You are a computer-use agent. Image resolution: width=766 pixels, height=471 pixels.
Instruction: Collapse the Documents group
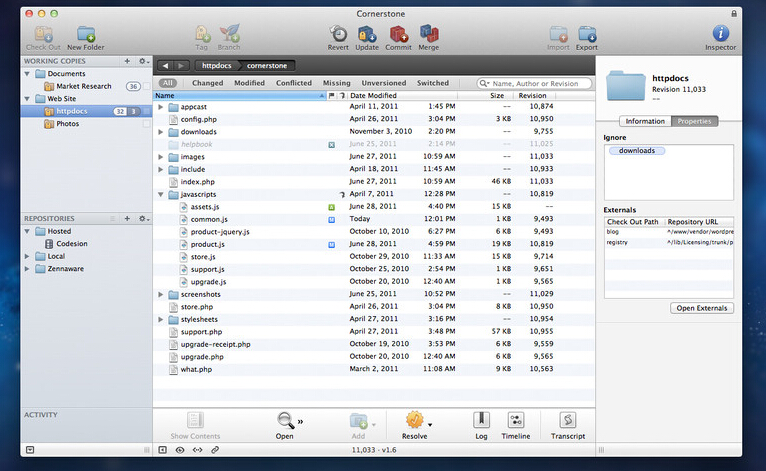27,74
